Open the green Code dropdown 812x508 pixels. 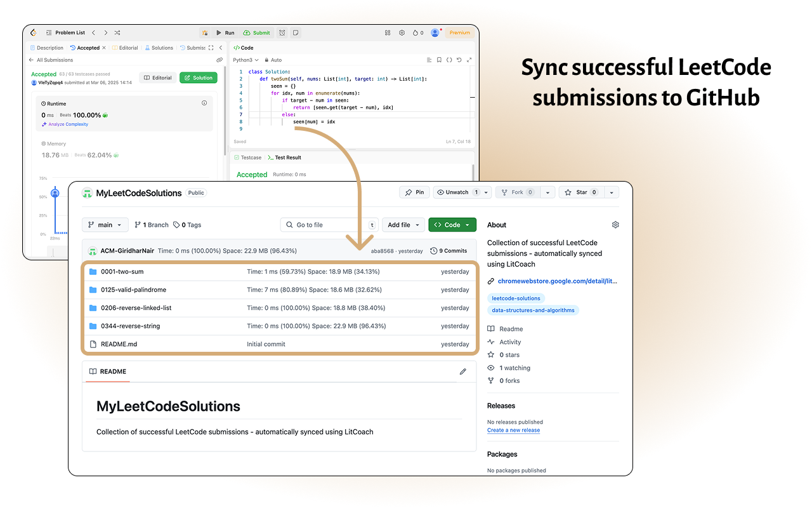[452, 225]
